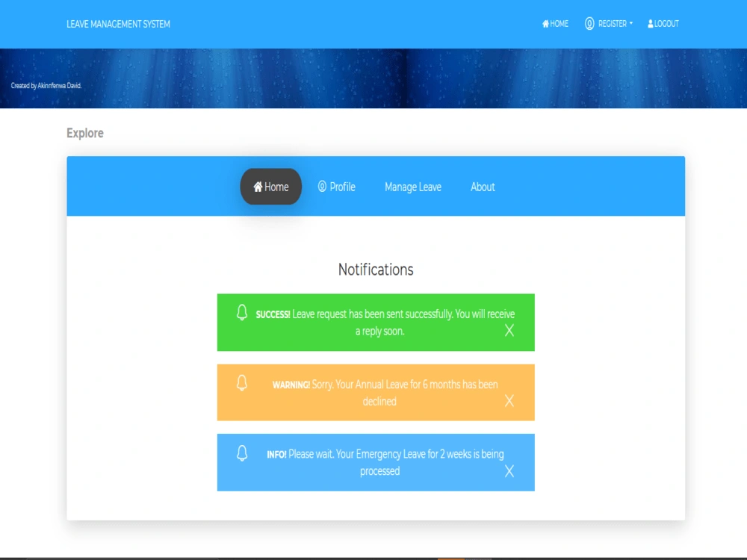747x560 pixels.
Task: Open the About tab
Action: coord(483,187)
